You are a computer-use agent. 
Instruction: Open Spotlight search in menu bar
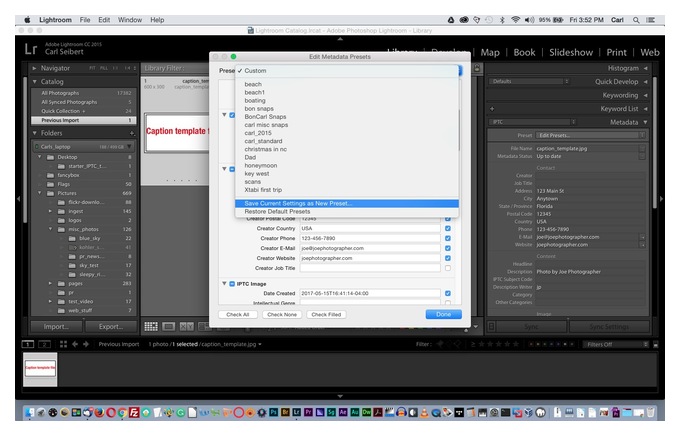(x=636, y=20)
